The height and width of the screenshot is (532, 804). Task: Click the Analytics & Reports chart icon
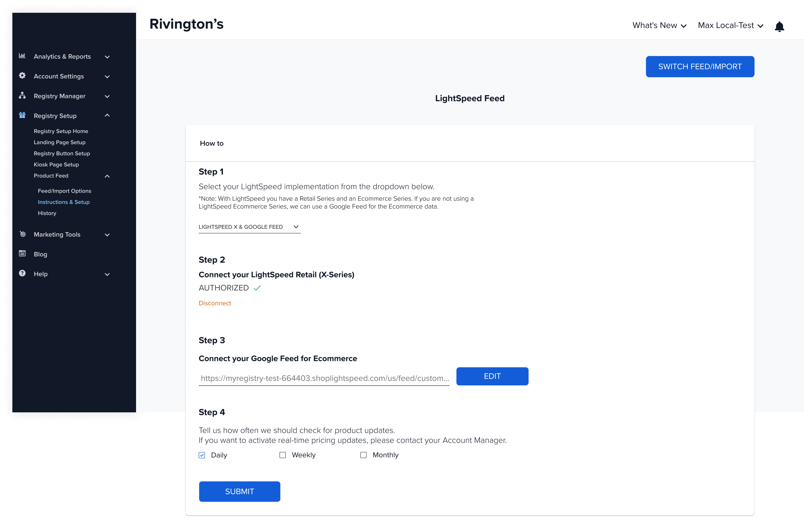(x=22, y=56)
